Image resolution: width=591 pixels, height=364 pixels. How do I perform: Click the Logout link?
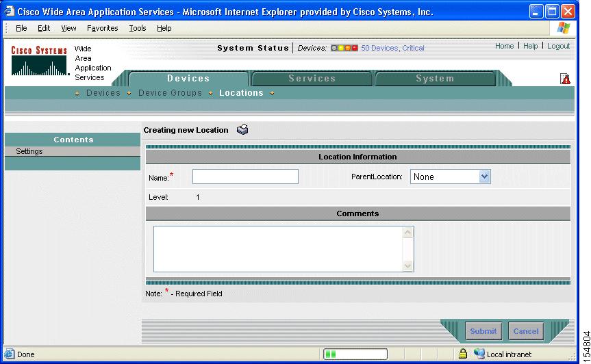tap(558, 46)
